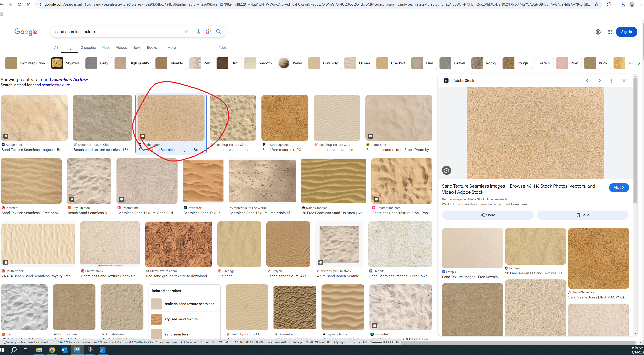Start voice search with the microphone icon
The height and width of the screenshot is (355, 644).
198,32
